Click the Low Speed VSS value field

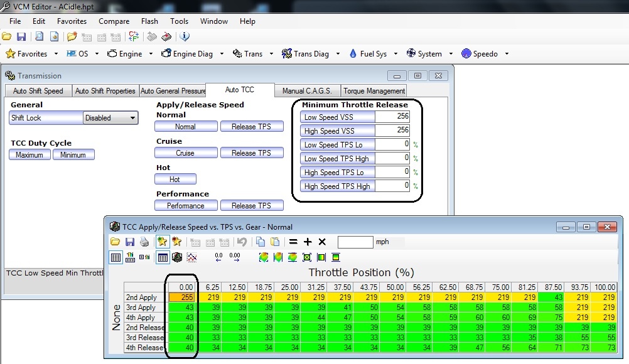point(392,117)
